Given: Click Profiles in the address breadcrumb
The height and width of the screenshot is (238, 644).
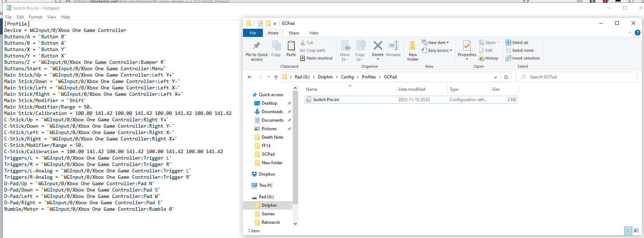Looking at the screenshot, I should point(369,77).
